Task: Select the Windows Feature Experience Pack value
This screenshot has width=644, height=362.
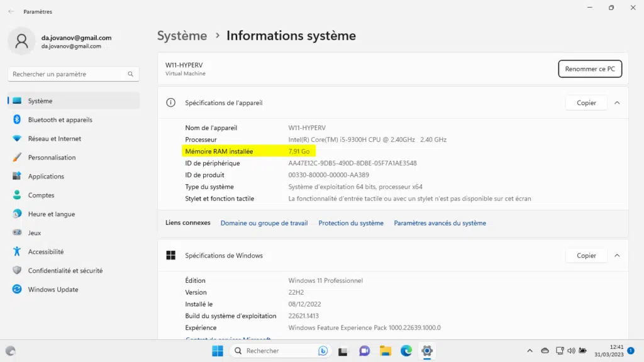Action: point(364,328)
